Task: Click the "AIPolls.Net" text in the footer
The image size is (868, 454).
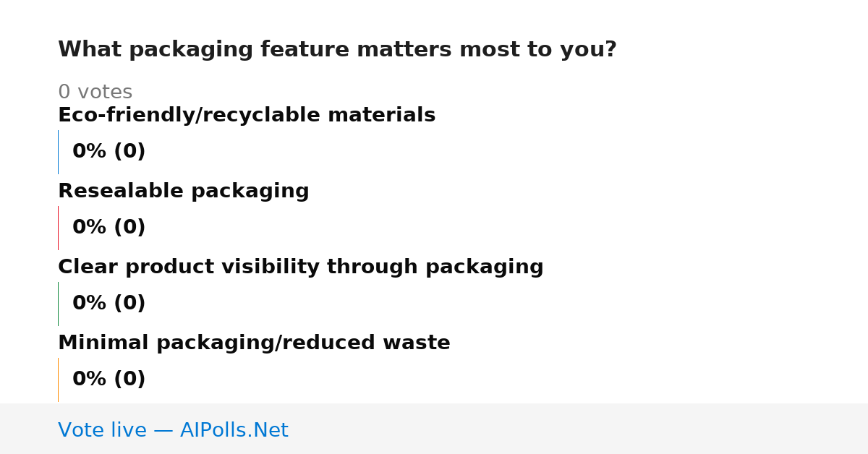Action: (234, 430)
